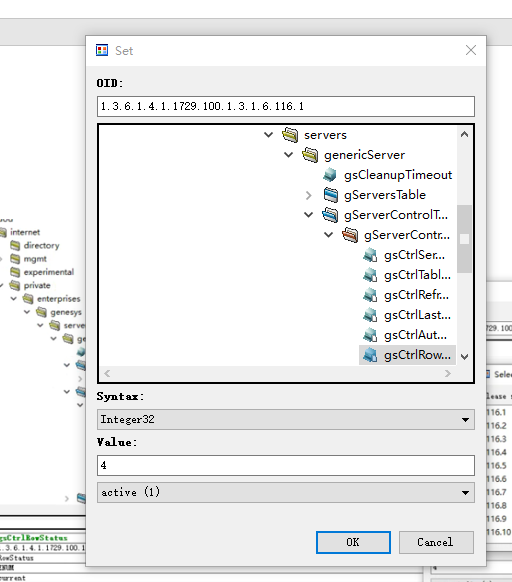
Task: Select the servers tree item label
Action: click(325, 135)
